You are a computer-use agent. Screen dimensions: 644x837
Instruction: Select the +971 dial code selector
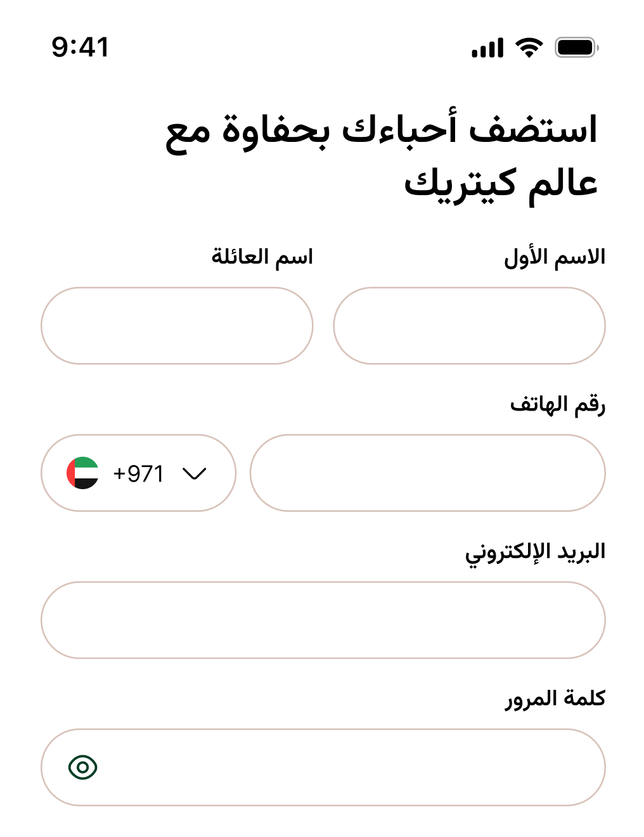pos(138,473)
